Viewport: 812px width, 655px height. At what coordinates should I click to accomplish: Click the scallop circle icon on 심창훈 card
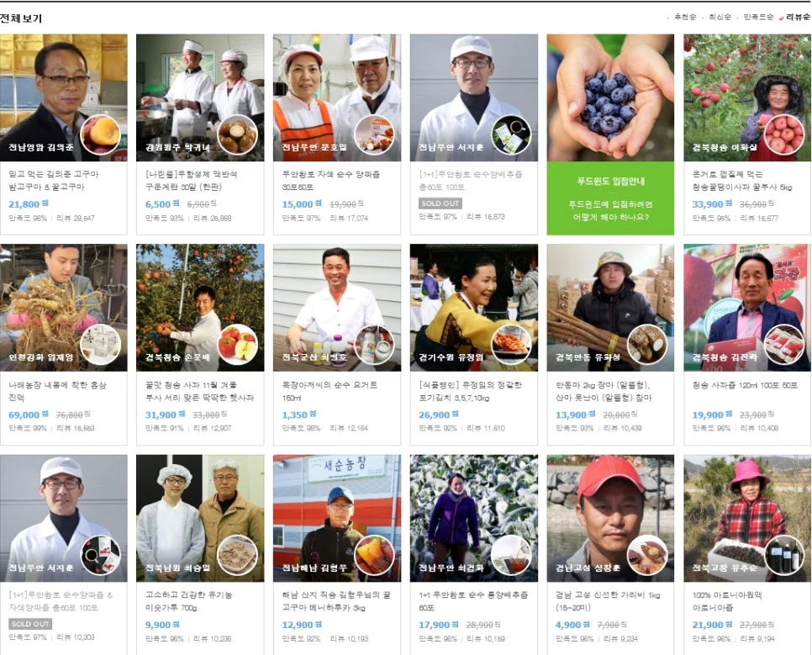tap(648, 555)
